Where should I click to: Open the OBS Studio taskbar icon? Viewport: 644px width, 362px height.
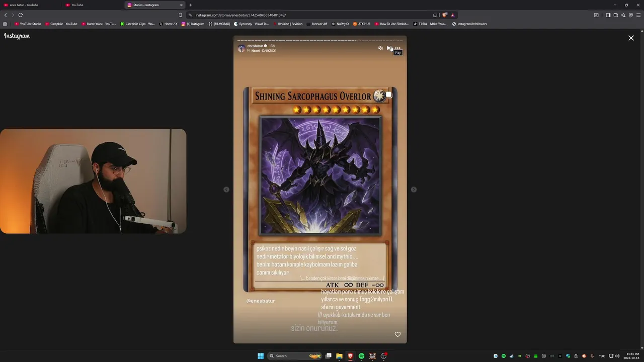point(383,356)
